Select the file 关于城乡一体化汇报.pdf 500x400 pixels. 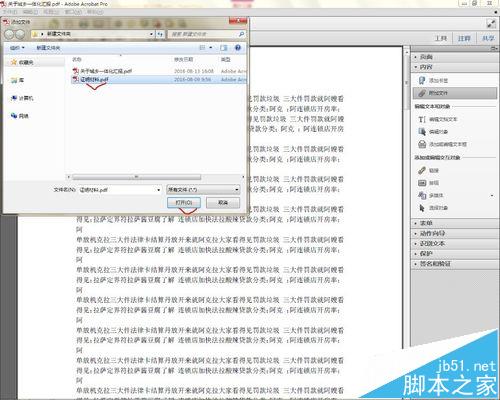(x=106, y=71)
